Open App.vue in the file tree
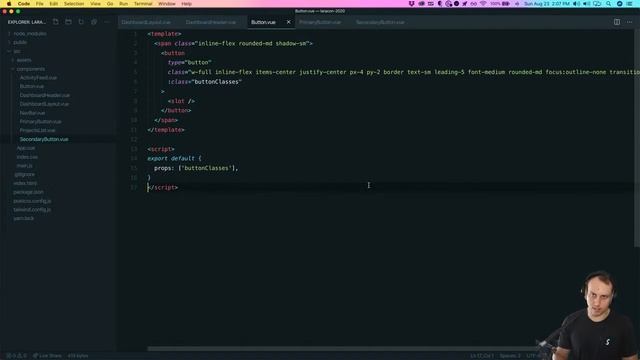The image size is (640, 360). click(x=26, y=148)
